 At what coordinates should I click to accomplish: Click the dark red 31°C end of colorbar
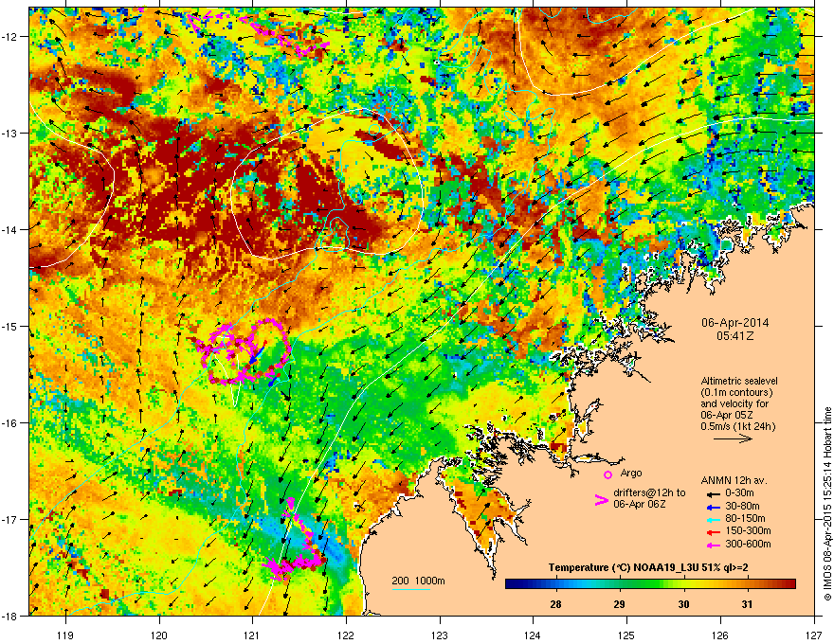789,584
